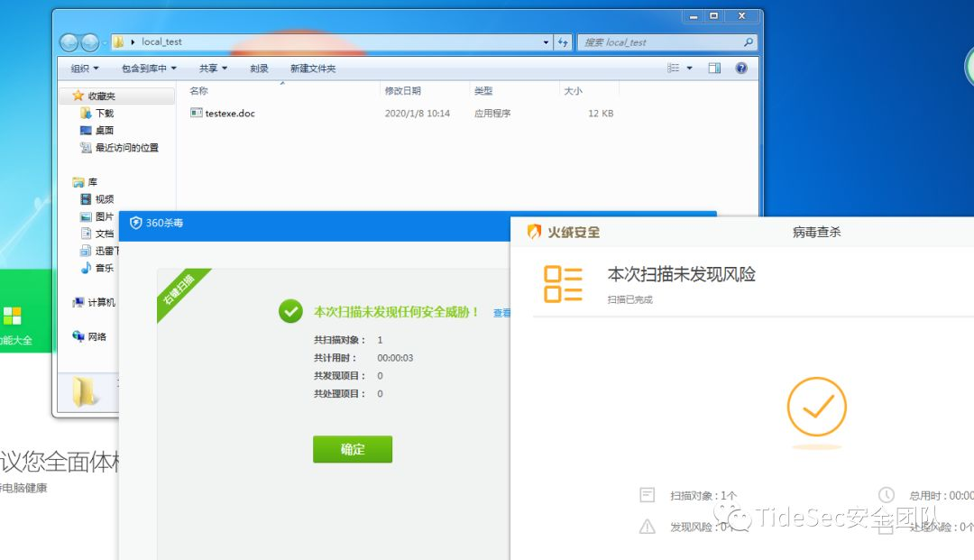Open 桌面 in the navigation pane

(x=105, y=130)
